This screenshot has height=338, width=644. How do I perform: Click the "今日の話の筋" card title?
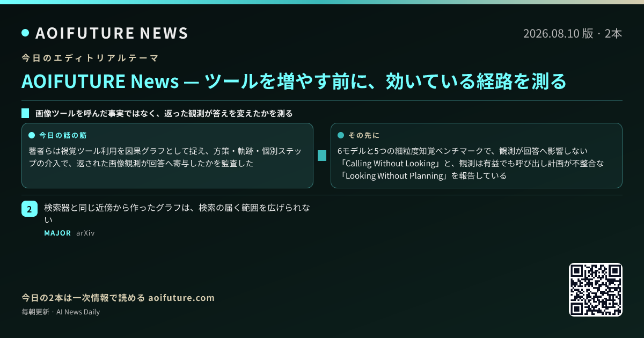63,135
